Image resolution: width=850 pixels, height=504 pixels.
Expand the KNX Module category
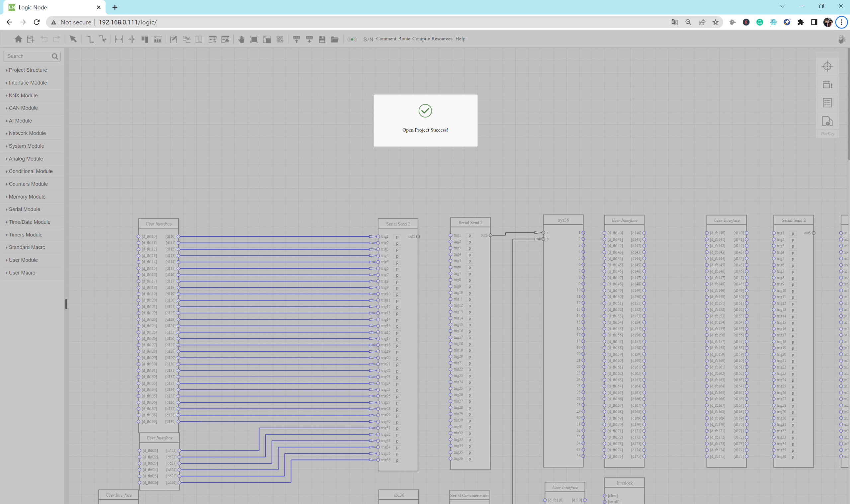[23, 95]
